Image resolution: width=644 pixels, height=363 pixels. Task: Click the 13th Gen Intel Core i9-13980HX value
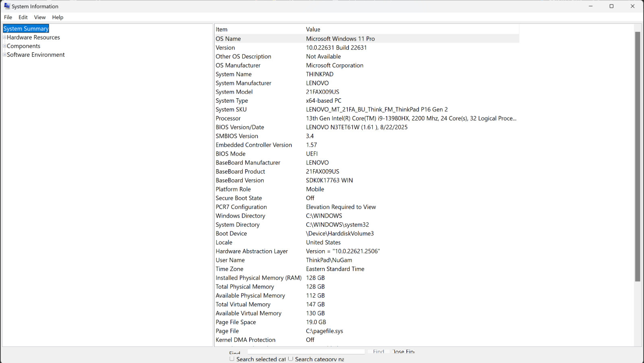pos(411,118)
